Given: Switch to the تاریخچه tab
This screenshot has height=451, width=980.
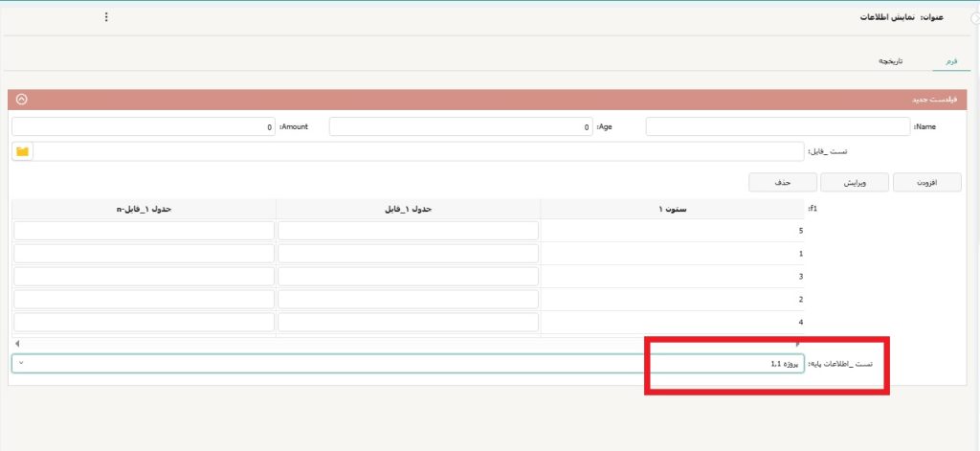Looking at the screenshot, I should click(892, 61).
